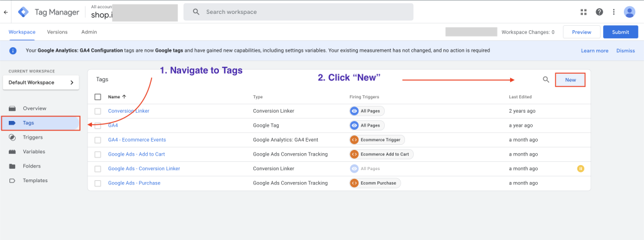Open the Google Ads - Purchase tag
This screenshot has height=240, width=644.
pos(134,183)
